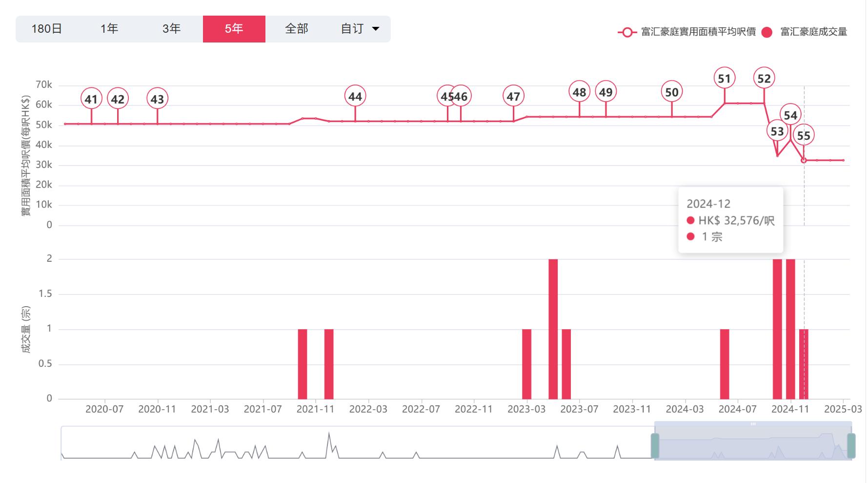Screen dimensions: 868x483
Task: Click the volume bar just before 2021-11
Action: (x=303, y=364)
